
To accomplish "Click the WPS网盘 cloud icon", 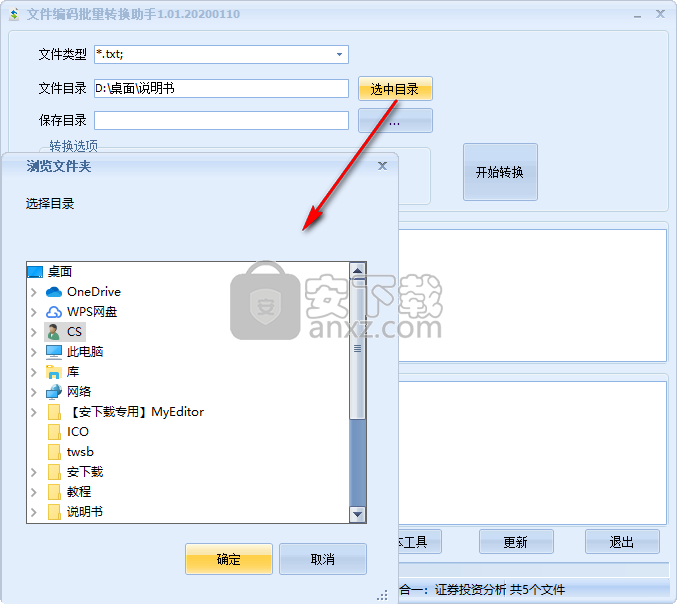I will click(x=54, y=312).
